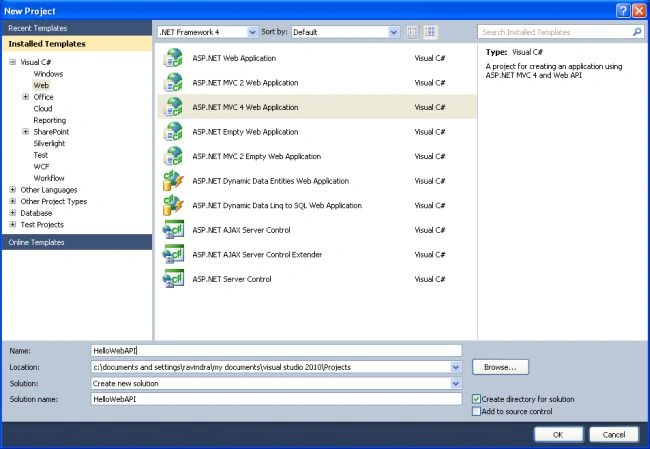Open the Online Templates section
This screenshot has height=449, width=650.
point(77,242)
